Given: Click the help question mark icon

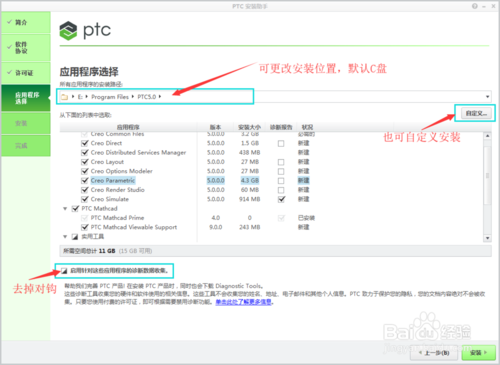Looking at the screenshot, I should click(x=475, y=6).
